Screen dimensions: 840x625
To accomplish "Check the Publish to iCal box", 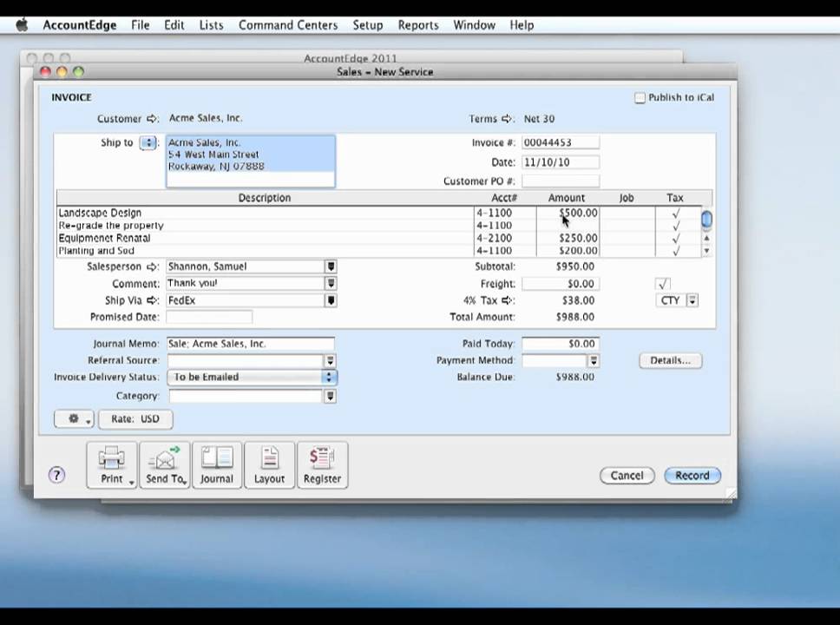I will 640,97.
